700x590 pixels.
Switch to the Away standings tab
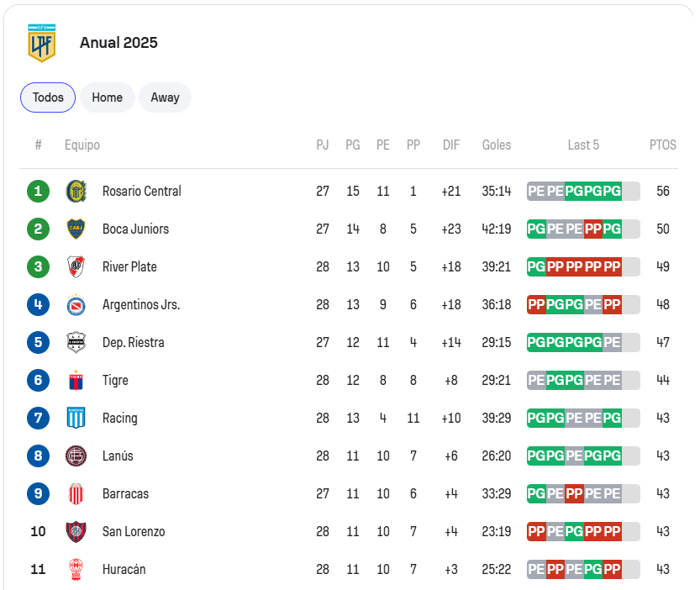165,97
